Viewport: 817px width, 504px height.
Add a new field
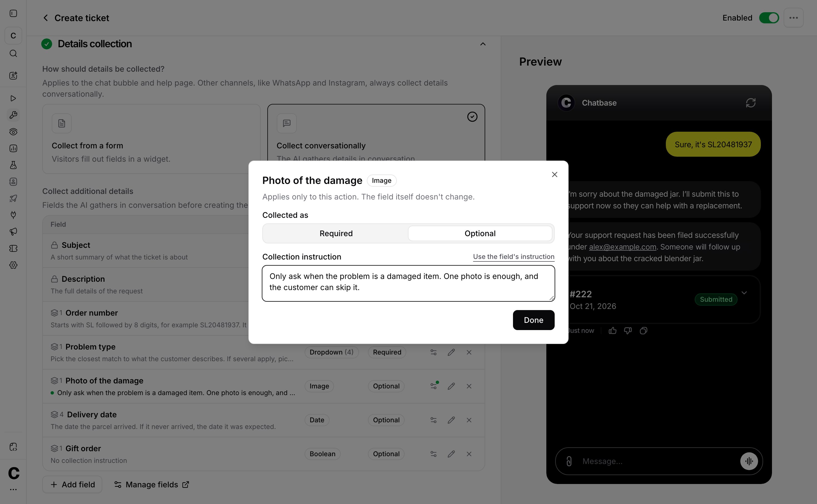click(x=72, y=484)
